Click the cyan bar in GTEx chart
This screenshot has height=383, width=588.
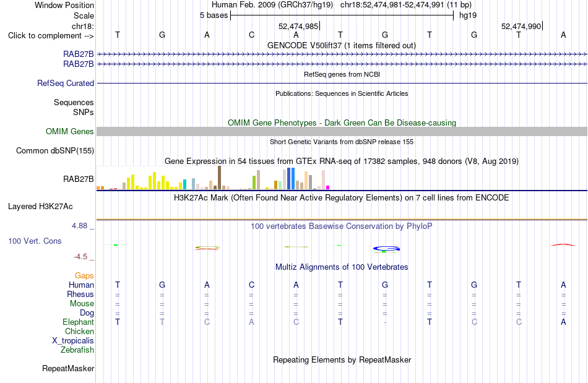coord(184,184)
